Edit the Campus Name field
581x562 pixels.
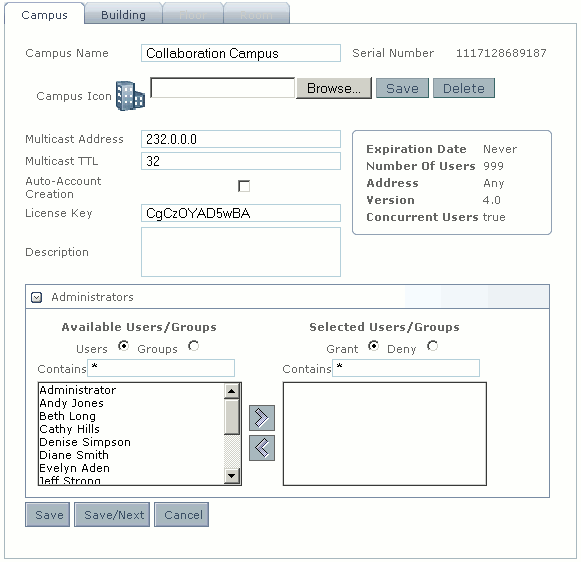click(241, 53)
